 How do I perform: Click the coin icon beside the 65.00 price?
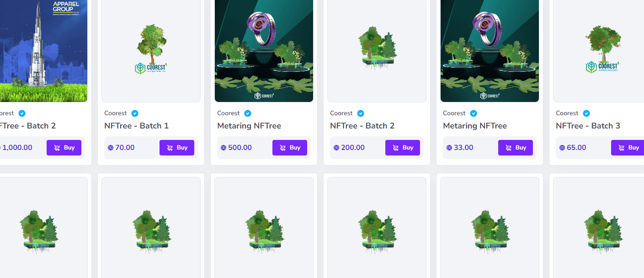point(562,148)
